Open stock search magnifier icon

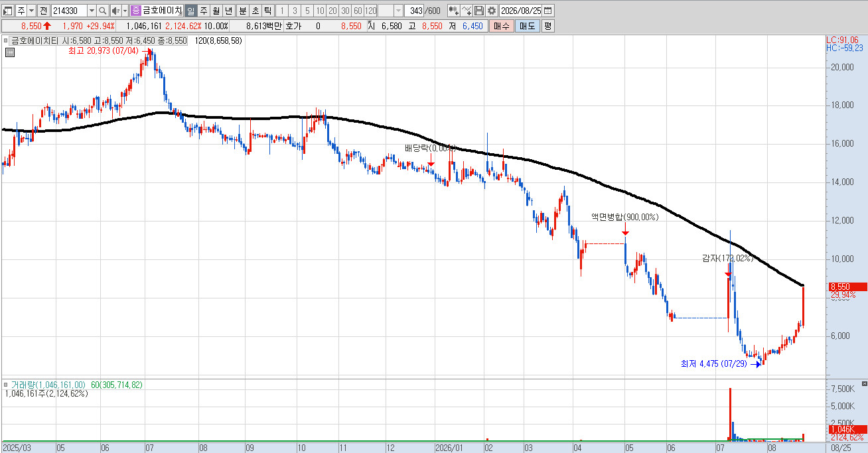(x=103, y=11)
